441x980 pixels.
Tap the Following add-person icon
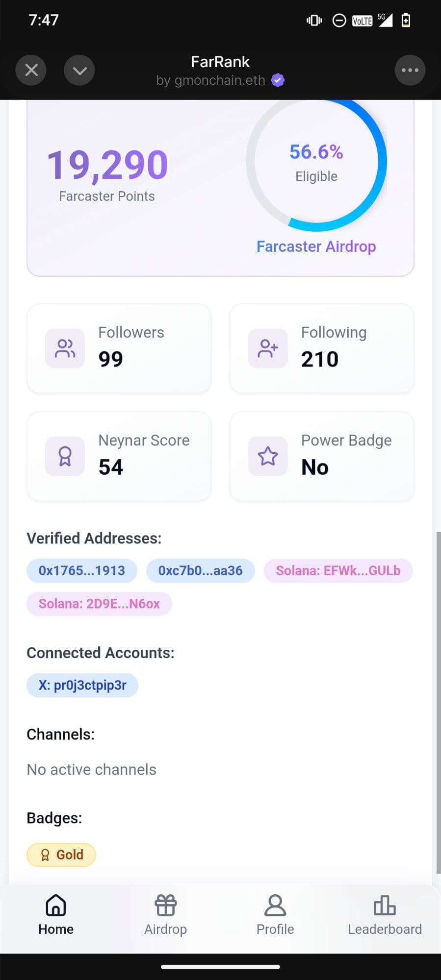(268, 348)
